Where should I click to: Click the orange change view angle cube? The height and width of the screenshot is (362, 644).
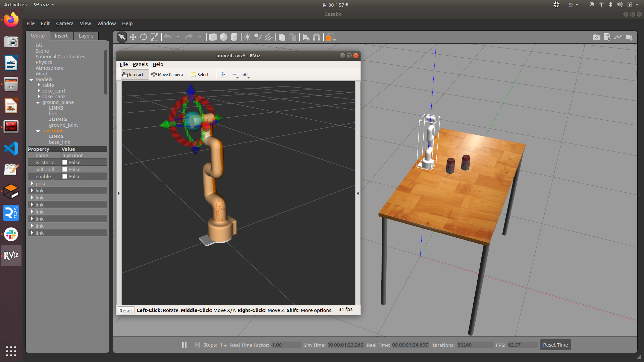pyautogui.click(x=330, y=37)
